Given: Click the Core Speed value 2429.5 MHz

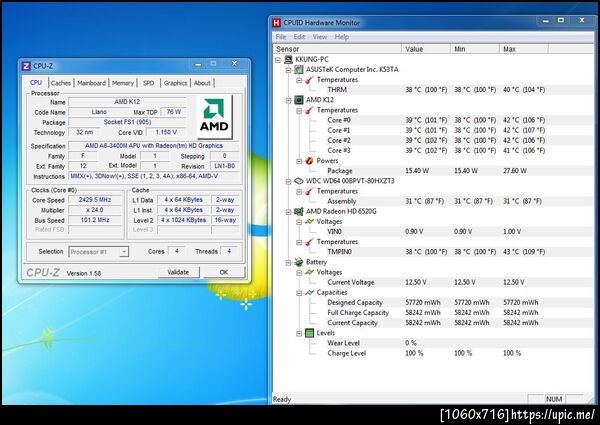Looking at the screenshot, I should pyautogui.click(x=95, y=200).
